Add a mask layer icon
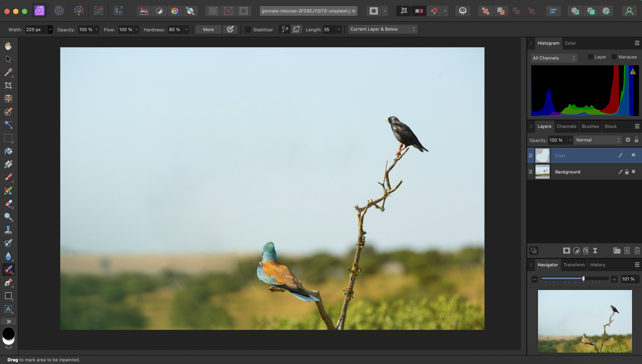The width and height of the screenshot is (642, 364). click(x=566, y=251)
